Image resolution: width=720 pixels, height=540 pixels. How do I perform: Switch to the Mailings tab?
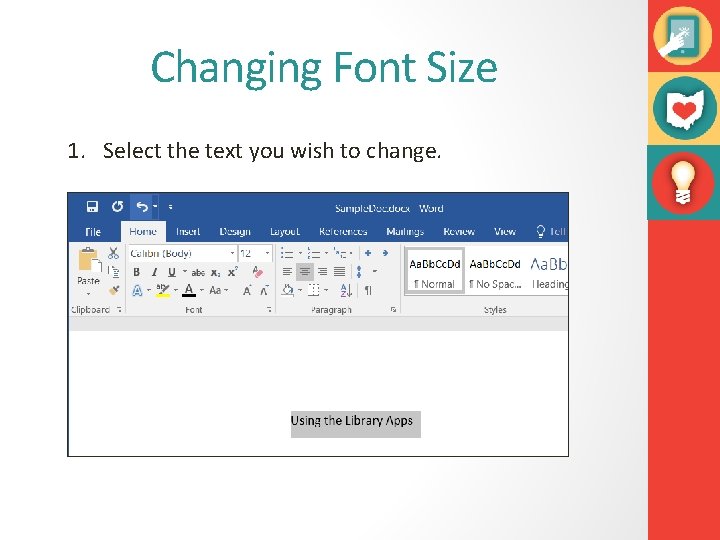click(405, 232)
